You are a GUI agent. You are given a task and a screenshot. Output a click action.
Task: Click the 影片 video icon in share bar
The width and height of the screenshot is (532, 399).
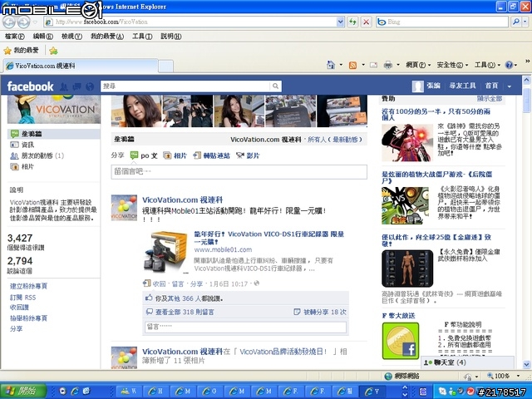point(240,155)
